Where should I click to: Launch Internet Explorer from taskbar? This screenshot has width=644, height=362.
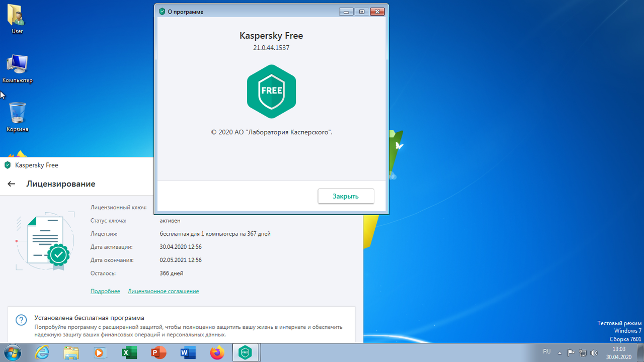42,353
